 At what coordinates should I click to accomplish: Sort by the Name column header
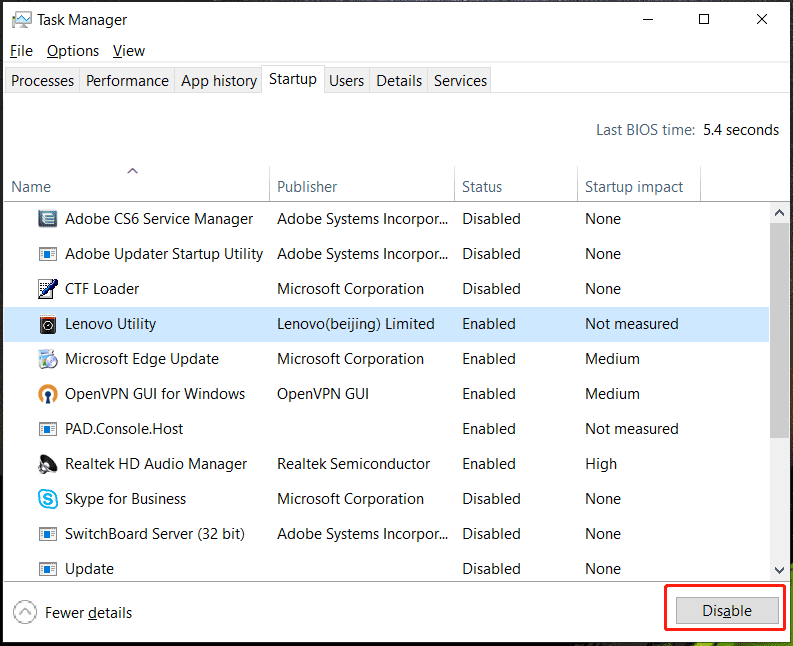(x=137, y=184)
